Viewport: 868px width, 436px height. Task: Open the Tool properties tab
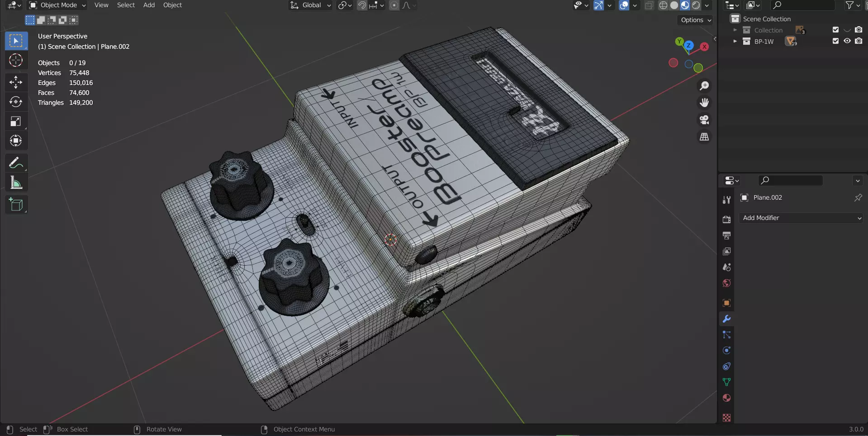pos(726,199)
